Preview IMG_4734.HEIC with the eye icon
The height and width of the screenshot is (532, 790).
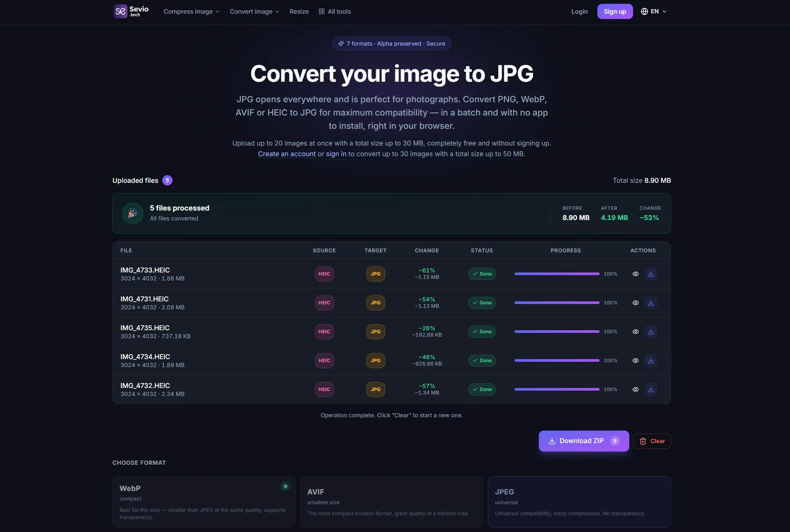coord(635,361)
